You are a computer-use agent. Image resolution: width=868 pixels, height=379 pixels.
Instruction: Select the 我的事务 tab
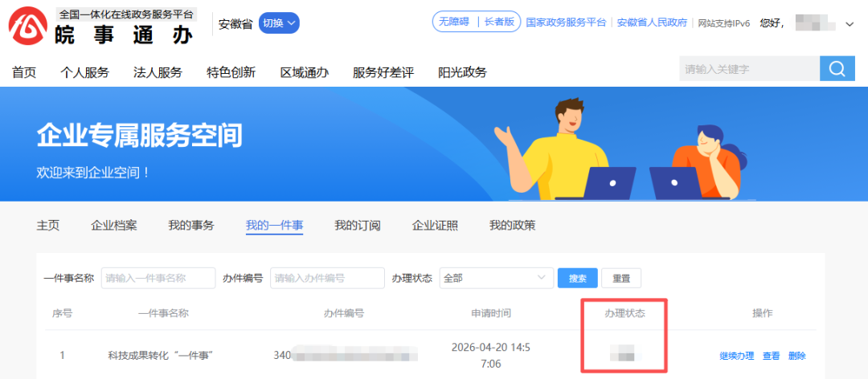pyautogui.click(x=190, y=226)
